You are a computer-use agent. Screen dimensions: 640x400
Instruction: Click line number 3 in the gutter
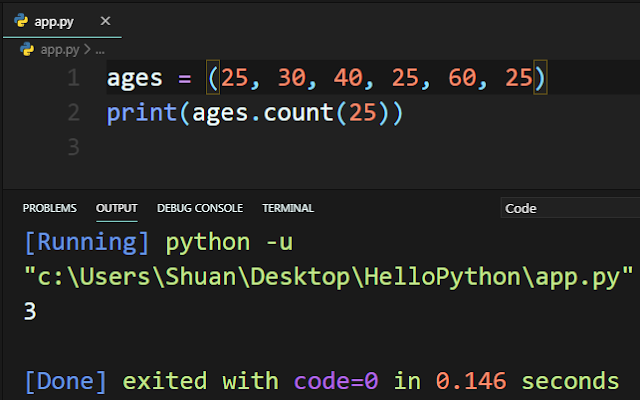point(73,147)
